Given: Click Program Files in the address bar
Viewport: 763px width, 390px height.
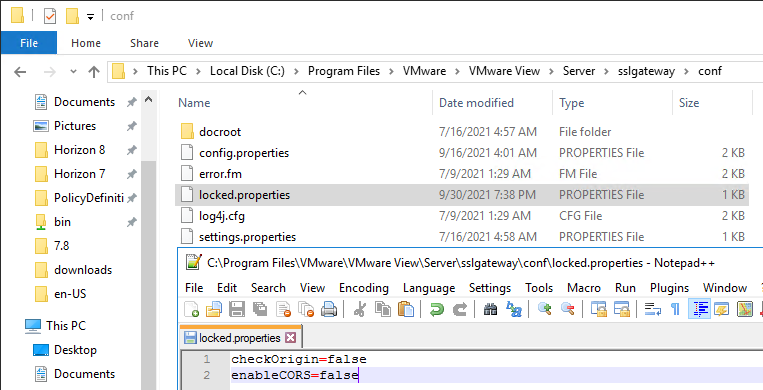Looking at the screenshot, I should tap(344, 71).
